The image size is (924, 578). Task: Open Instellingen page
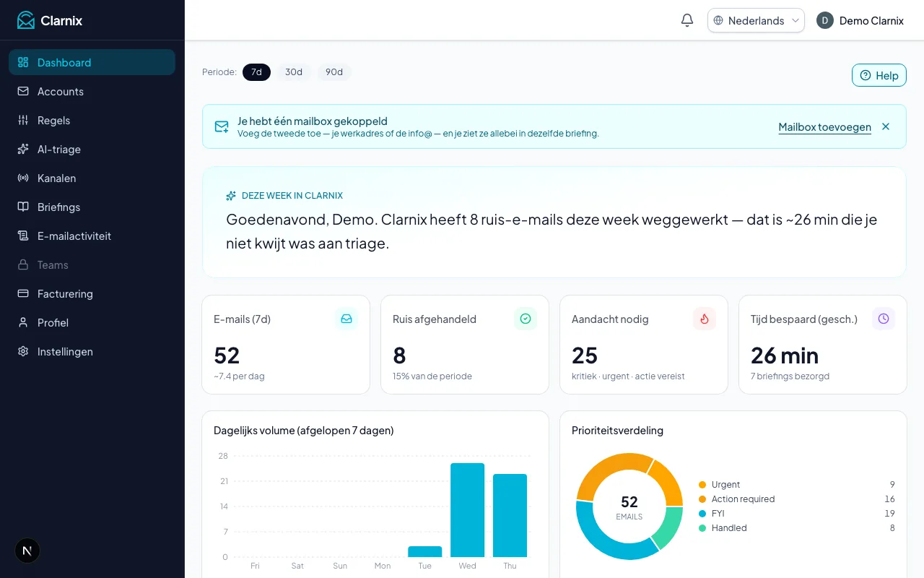point(92,351)
